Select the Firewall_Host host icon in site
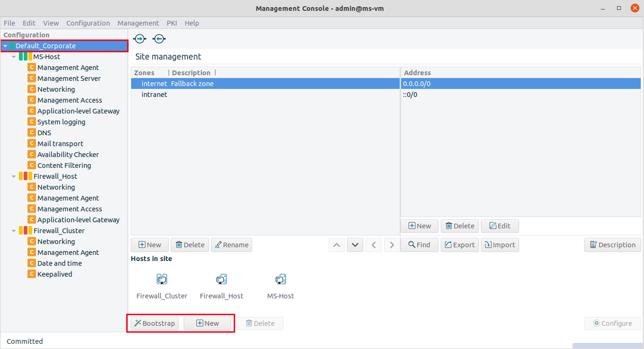644x349 pixels. click(x=222, y=279)
